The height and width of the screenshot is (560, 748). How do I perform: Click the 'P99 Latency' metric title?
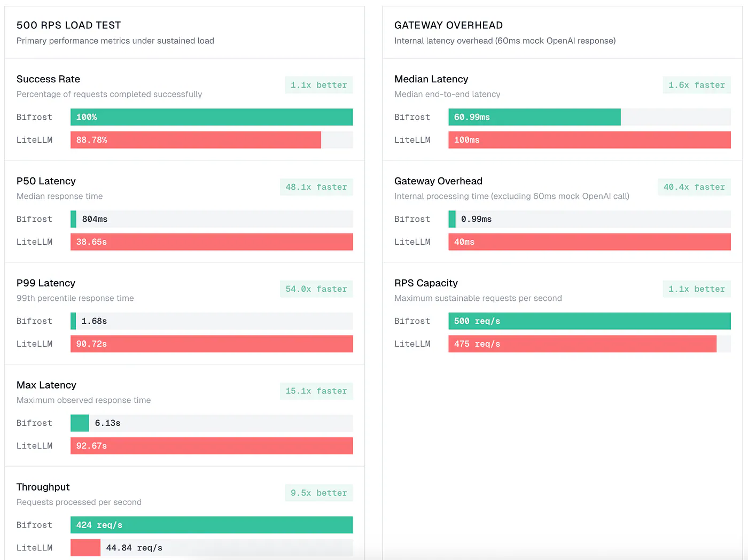click(x=46, y=283)
